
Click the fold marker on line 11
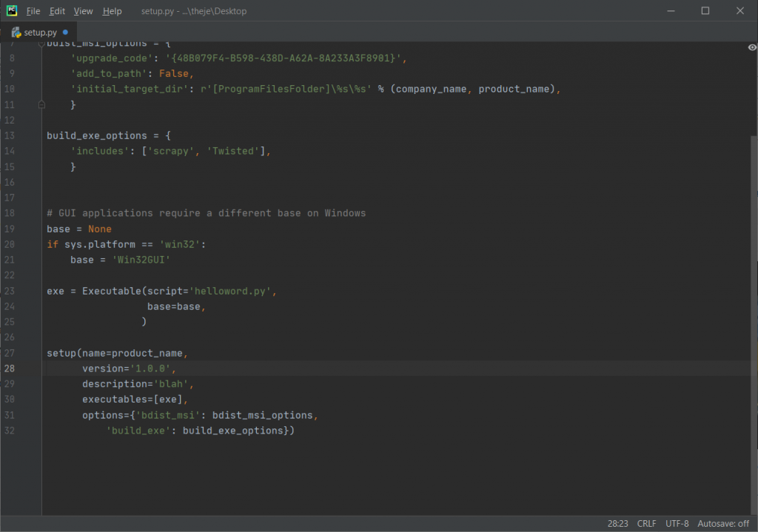[41, 105]
